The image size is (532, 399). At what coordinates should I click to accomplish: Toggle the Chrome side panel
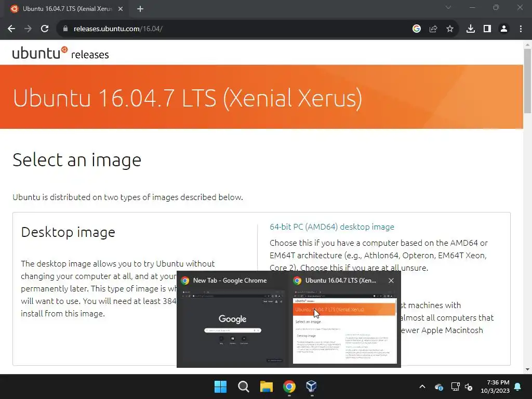(x=487, y=29)
